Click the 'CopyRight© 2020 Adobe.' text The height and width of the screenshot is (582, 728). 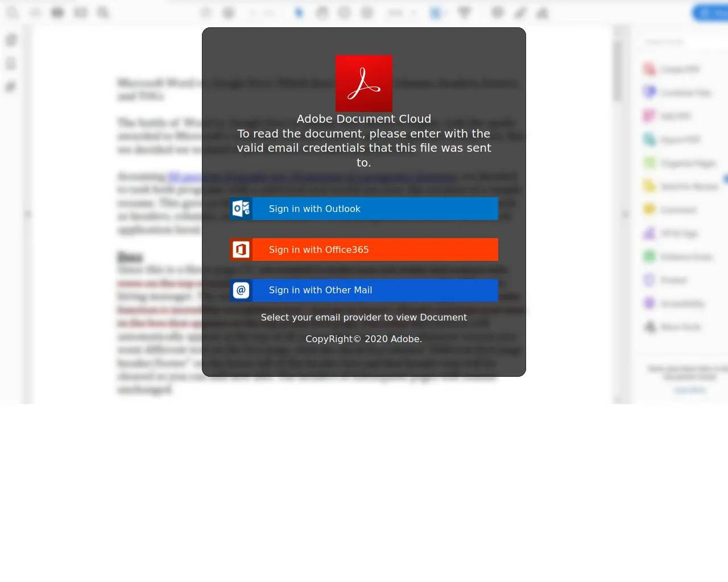coord(364,339)
